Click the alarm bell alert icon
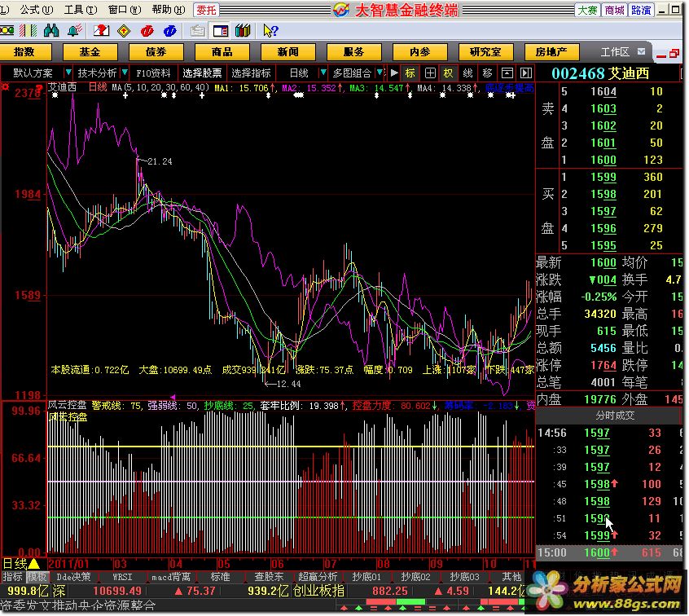The width and height of the screenshot is (689, 616). (74, 30)
